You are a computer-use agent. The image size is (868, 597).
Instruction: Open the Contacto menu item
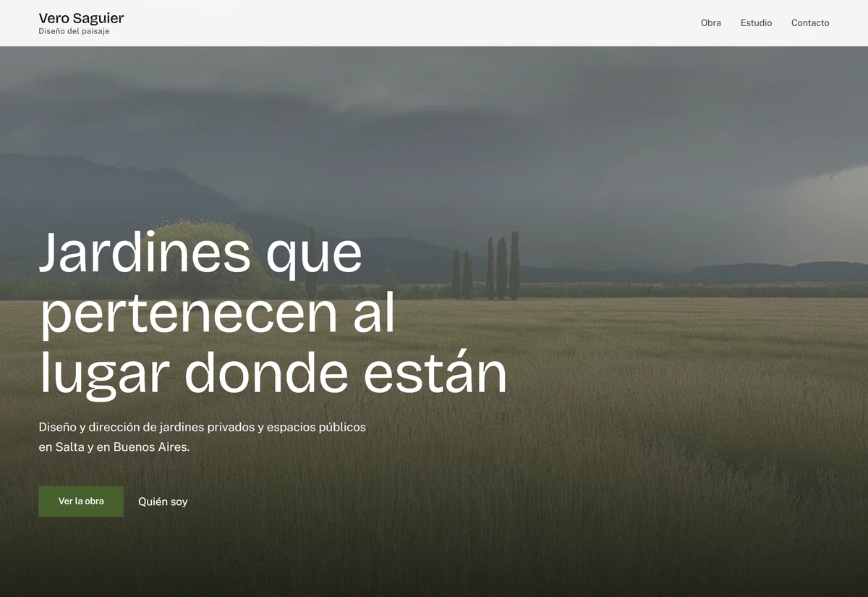(810, 23)
